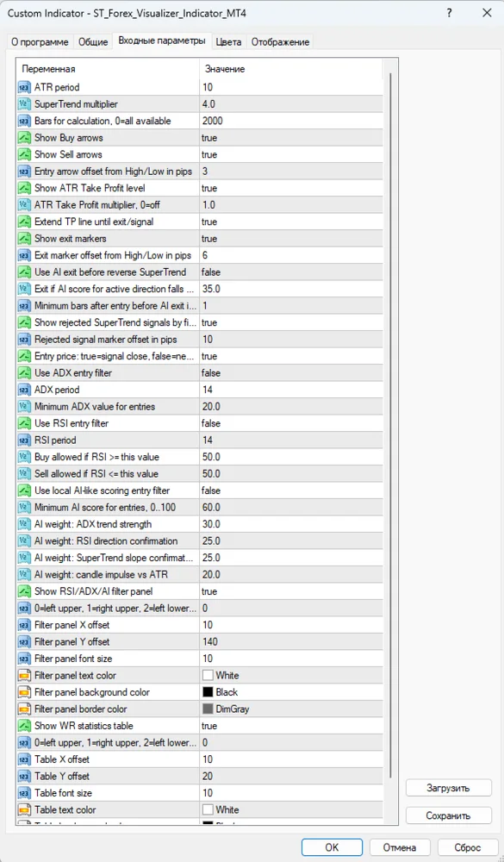This screenshot has height=862, width=504.
Task: Switch to the О программе tab
Action: [x=40, y=41]
